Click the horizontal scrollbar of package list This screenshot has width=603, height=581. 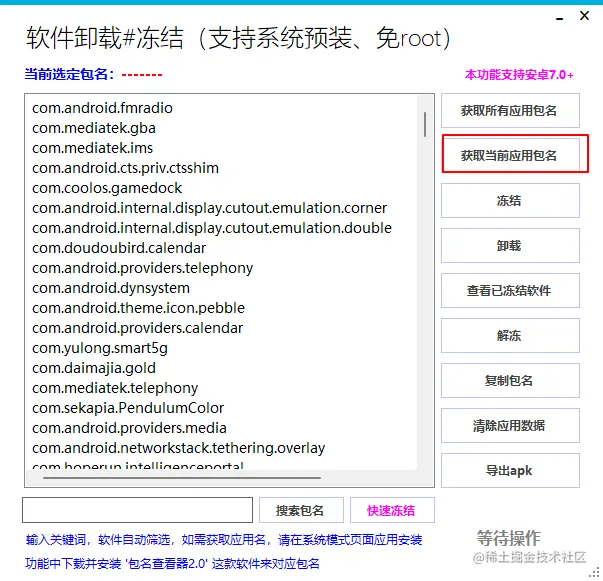click(x=182, y=478)
